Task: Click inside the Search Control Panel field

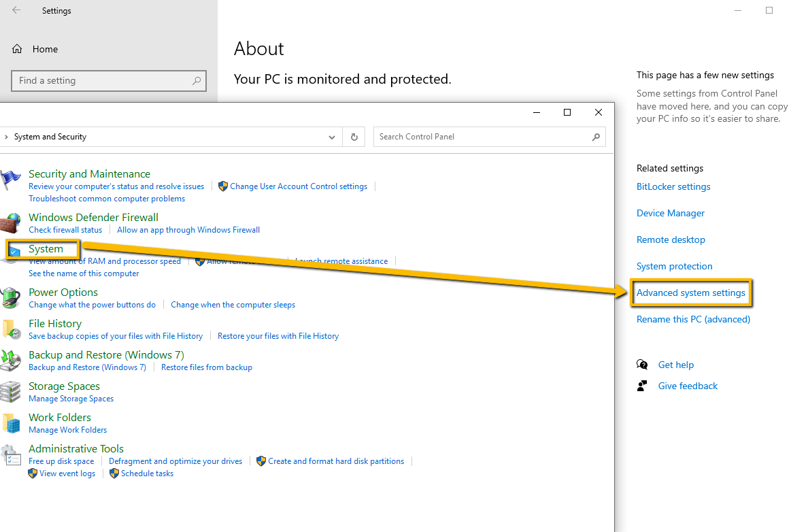Action: [x=476, y=136]
